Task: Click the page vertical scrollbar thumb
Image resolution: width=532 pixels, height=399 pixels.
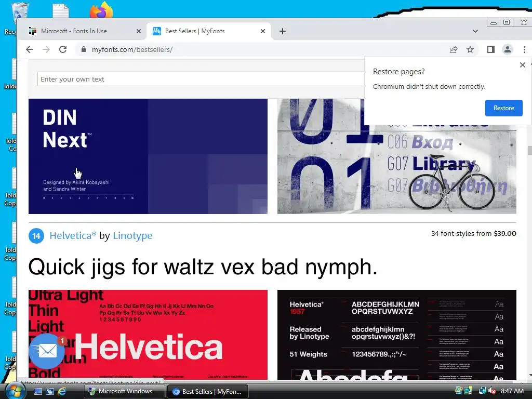Action: [529, 150]
